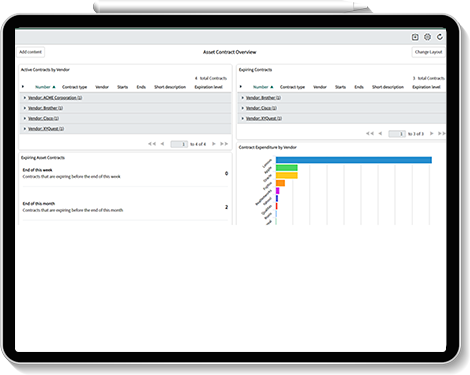Expand Vendor: Cisco group in Active Contracts

point(25,118)
